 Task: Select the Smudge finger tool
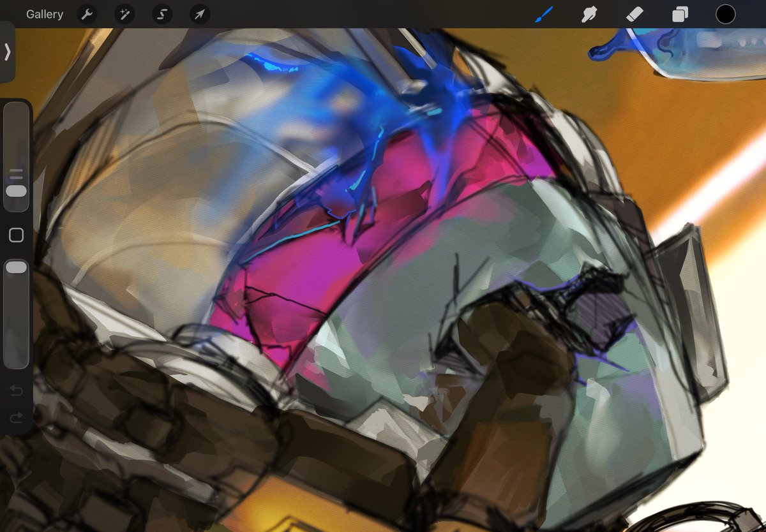[x=589, y=14]
